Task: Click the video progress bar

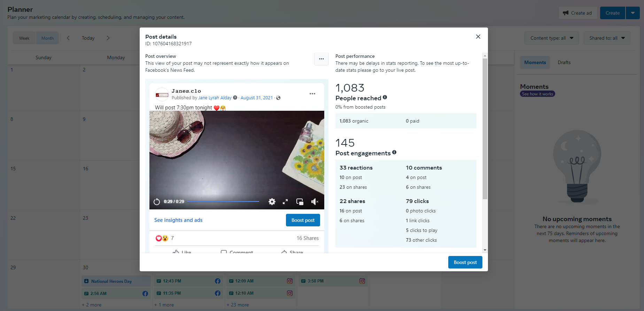Action: 223,201
